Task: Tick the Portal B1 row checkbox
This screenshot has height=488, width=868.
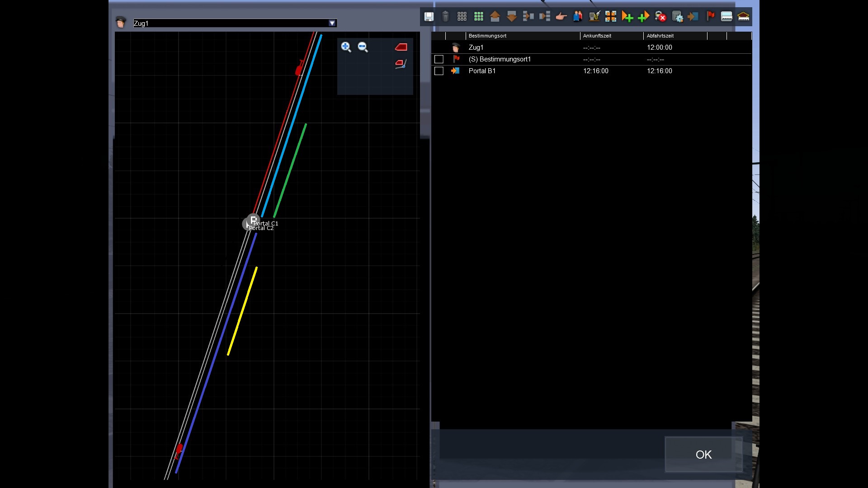Action: tap(439, 71)
